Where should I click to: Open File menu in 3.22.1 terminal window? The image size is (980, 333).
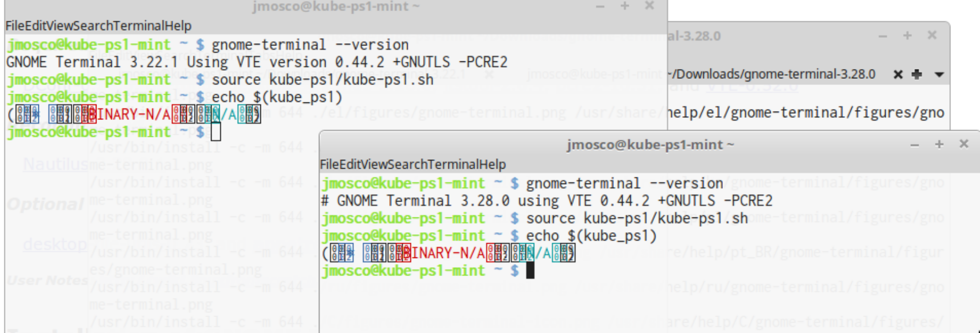pos(13,26)
